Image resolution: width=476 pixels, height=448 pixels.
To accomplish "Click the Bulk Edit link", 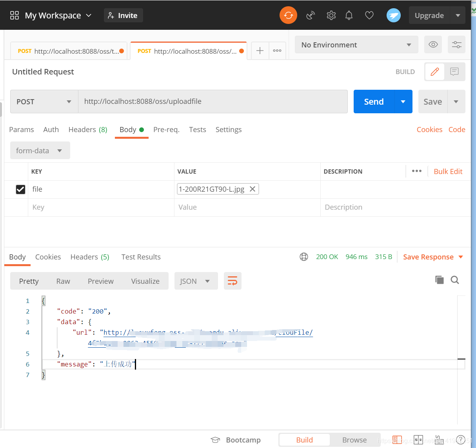I will coord(448,171).
